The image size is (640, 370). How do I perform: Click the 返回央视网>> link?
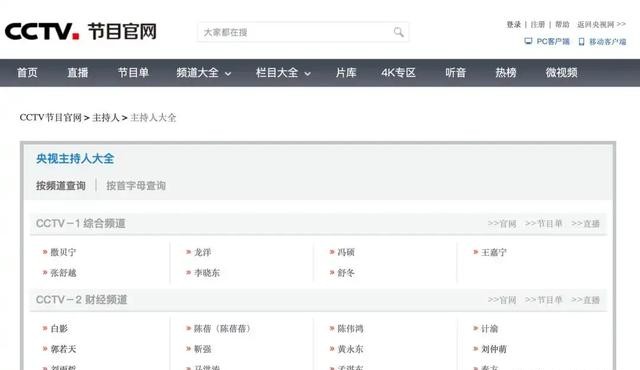(x=601, y=24)
